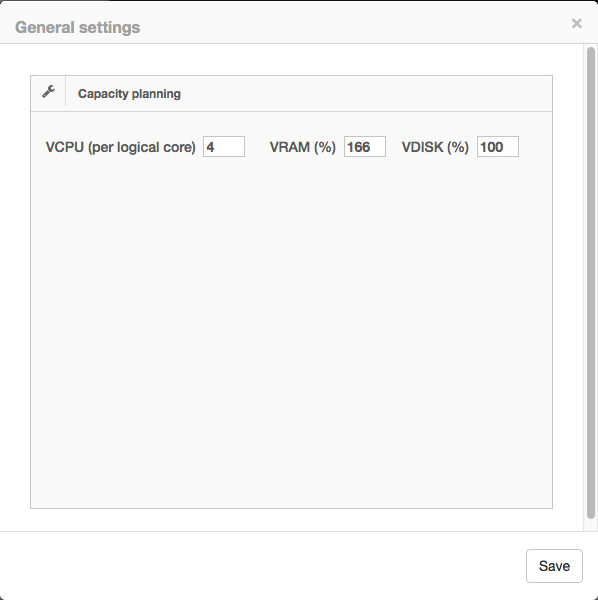Close the General settings dialog
This screenshot has height=600, width=598.
(x=577, y=23)
